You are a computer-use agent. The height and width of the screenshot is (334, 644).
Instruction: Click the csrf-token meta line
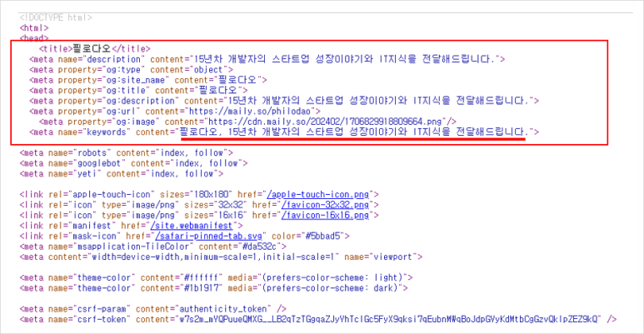coord(318,319)
